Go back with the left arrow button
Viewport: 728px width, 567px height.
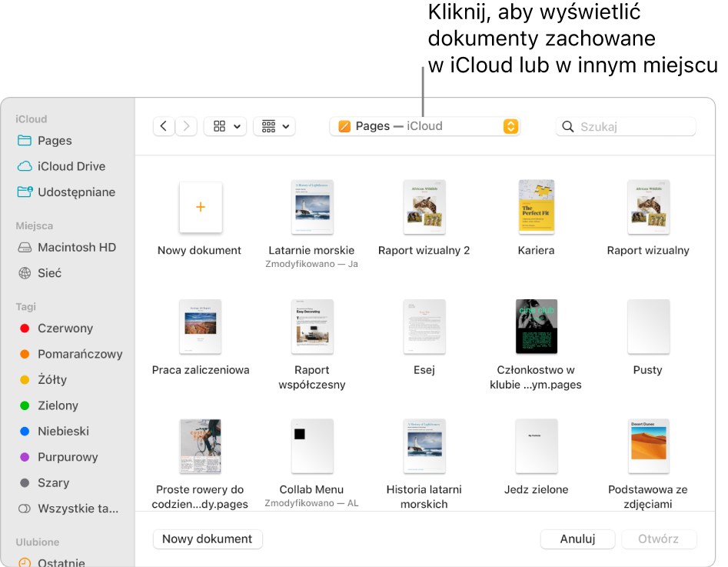[x=164, y=126]
